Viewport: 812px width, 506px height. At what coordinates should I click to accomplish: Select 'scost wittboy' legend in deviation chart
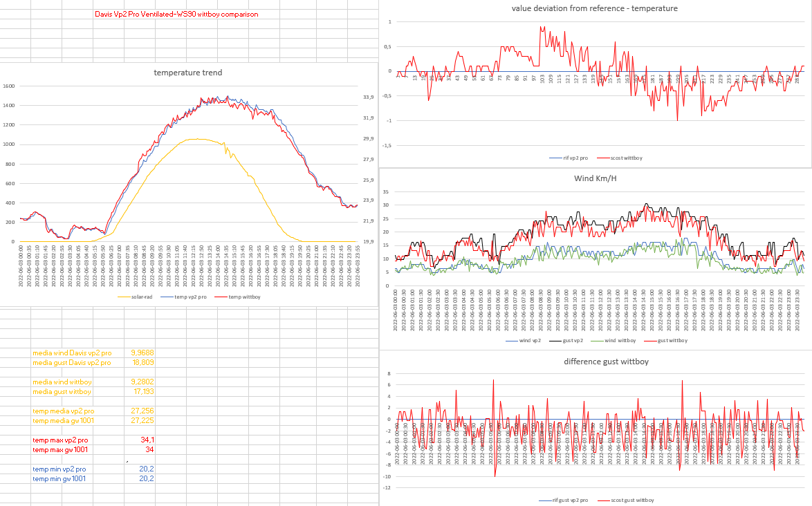pos(622,158)
